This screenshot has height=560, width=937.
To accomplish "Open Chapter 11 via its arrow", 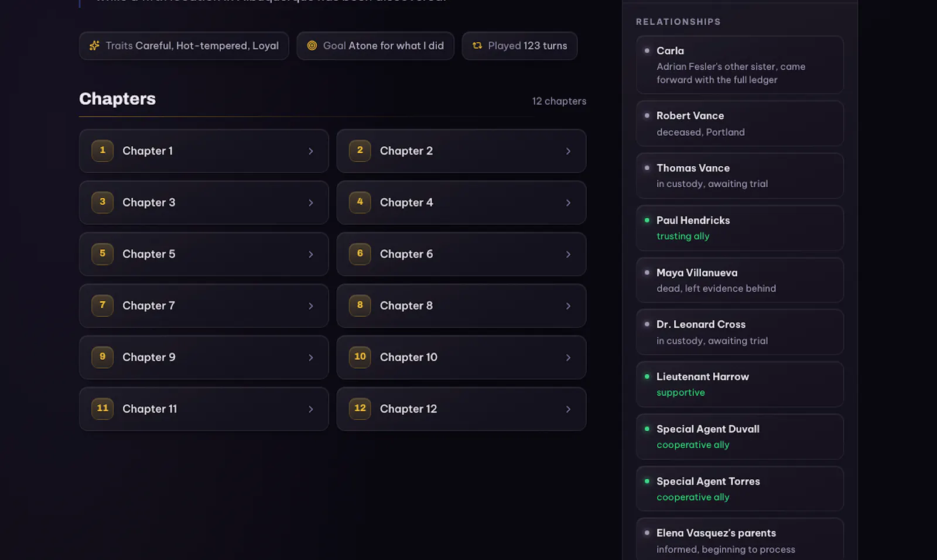I will pyautogui.click(x=311, y=409).
